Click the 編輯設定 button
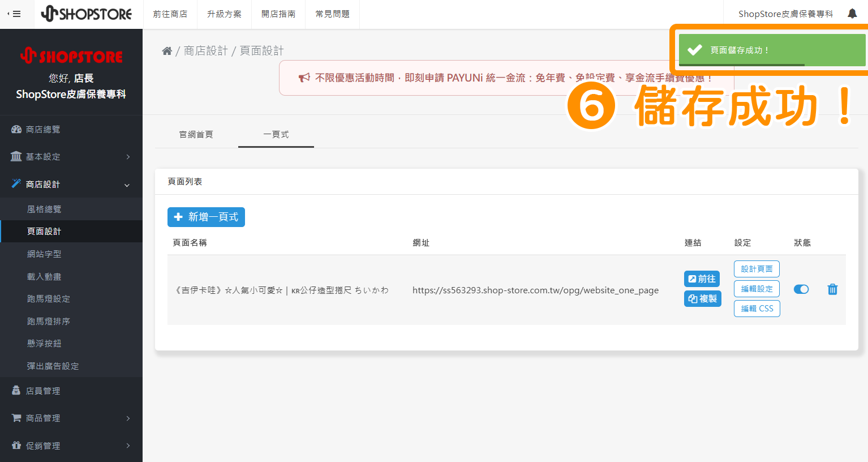Viewport: 868px width, 462px height. [x=757, y=289]
